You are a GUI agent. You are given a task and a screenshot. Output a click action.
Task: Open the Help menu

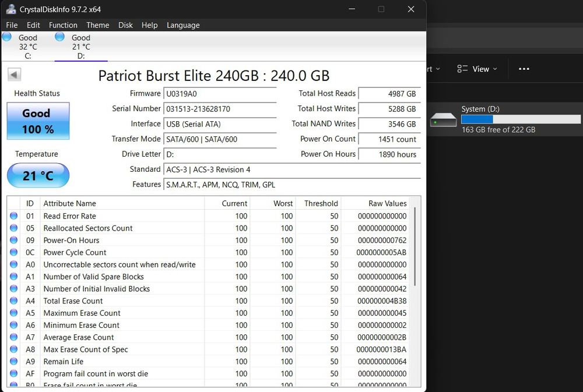coord(149,25)
